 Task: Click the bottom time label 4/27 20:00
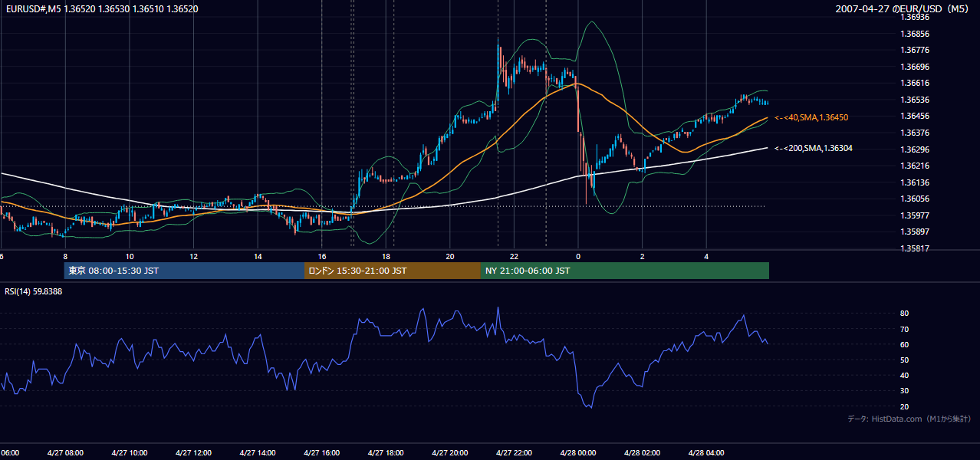pyautogui.click(x=449, y=453)
